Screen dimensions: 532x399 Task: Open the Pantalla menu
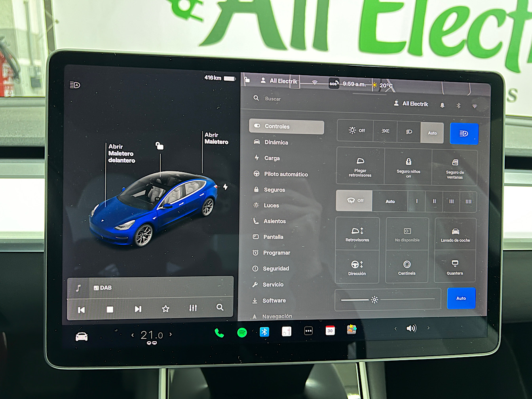point(273,237)
